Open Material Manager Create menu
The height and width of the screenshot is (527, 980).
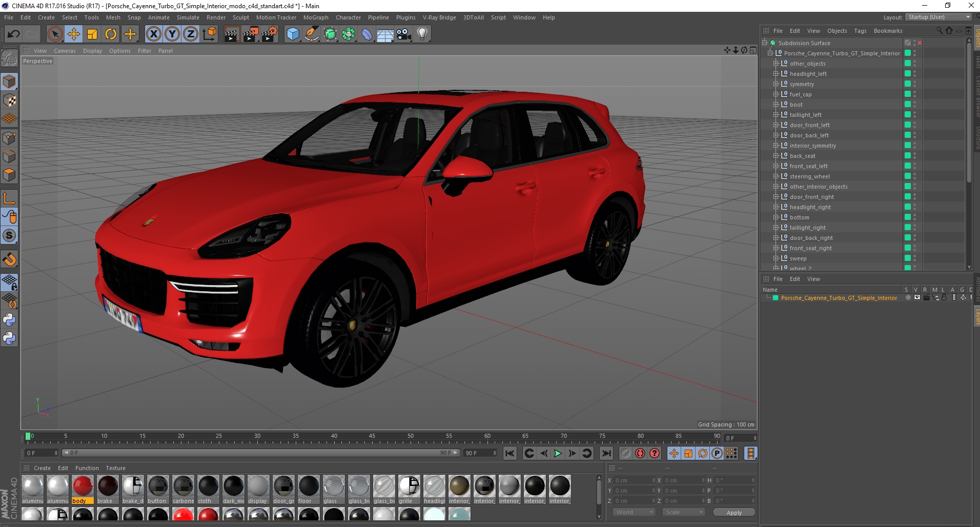(x=42, y=468)
